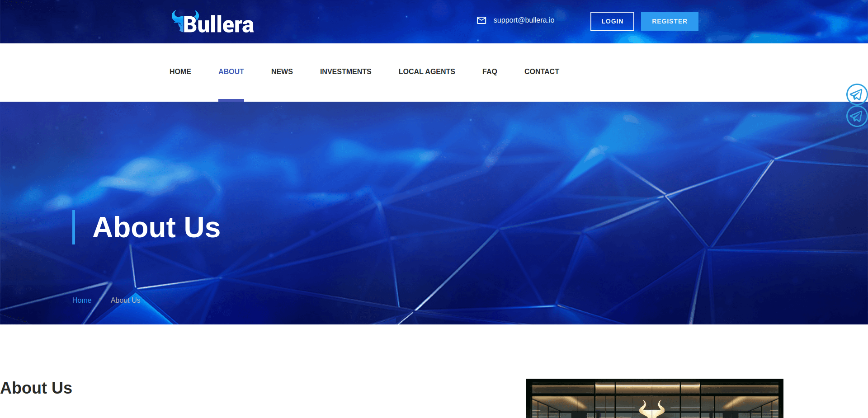Go to the CONTACT page
This screenshot has height=418, width=868.
coord(542,71)
